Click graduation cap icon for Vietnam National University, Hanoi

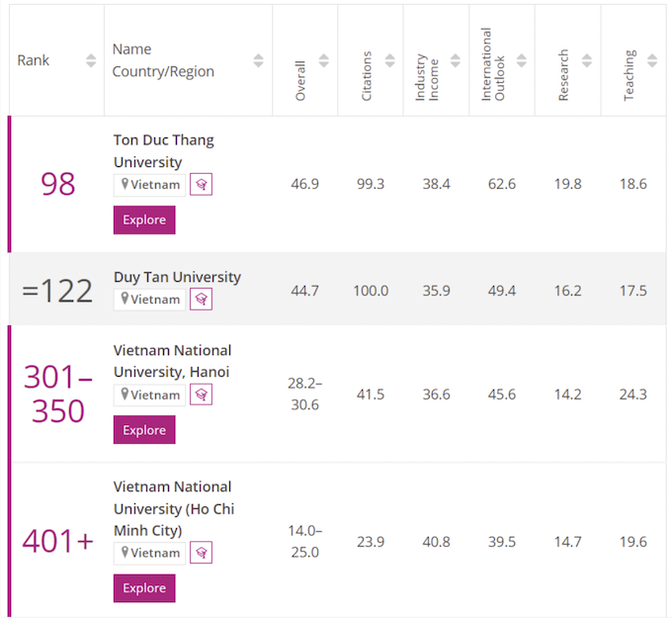pos(201,395)
